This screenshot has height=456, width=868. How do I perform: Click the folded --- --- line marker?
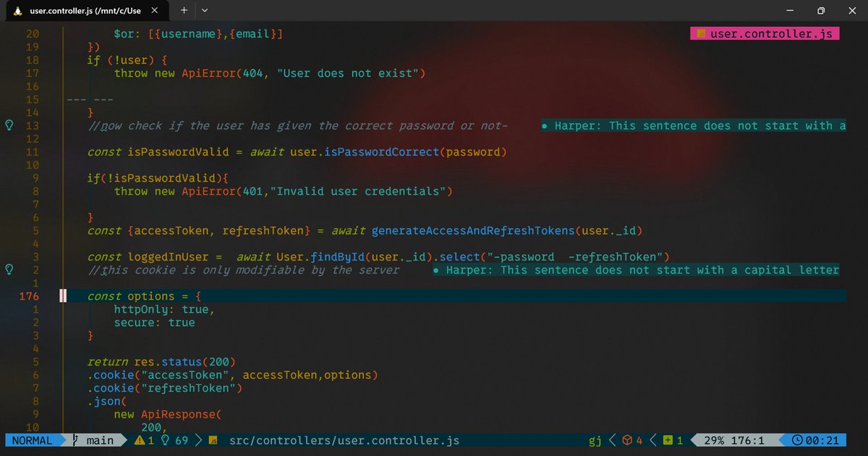[x=90, y=99]
